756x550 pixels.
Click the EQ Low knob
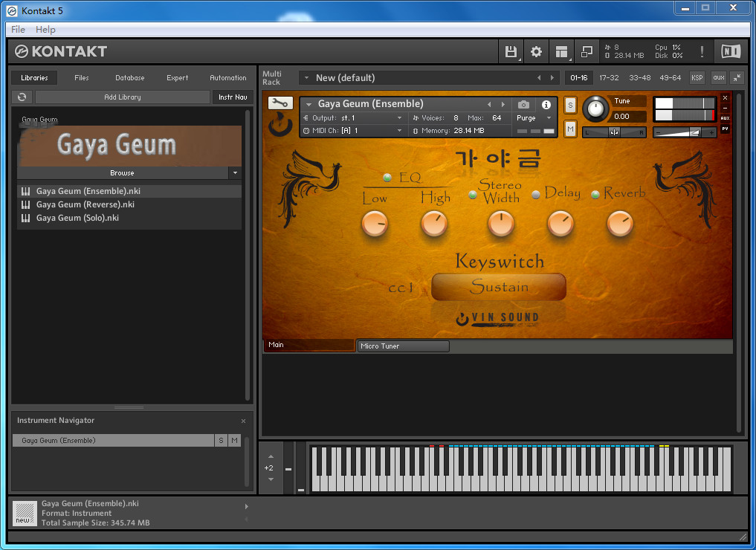(x=375, y=224)
